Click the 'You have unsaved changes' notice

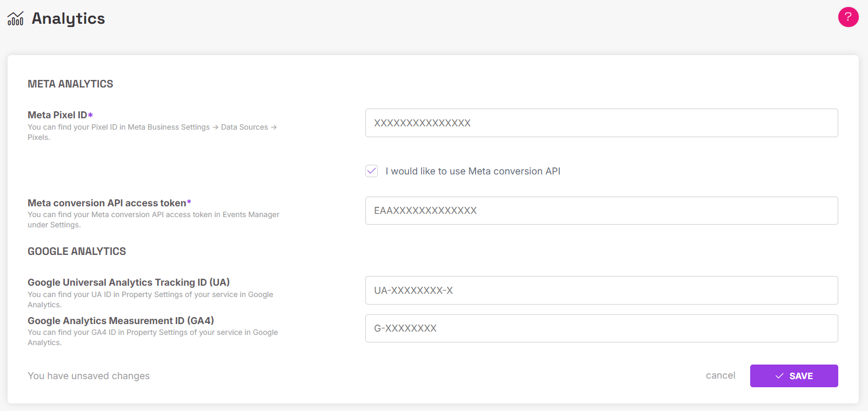[89, 376]
